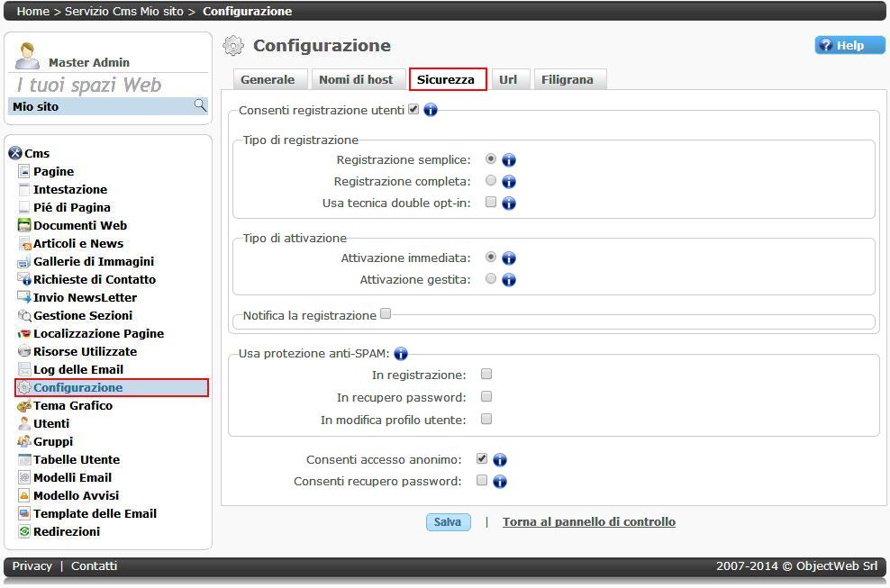Image resolution: width=890 pixels, height=588 pixels.
Task: Click info icon beside Usa protezione anti-SPAM
Action: (x=401, y=354)
